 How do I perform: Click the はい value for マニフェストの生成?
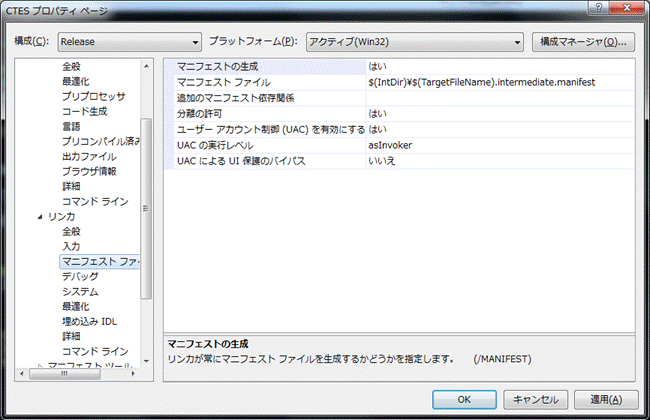pos(377,66)
